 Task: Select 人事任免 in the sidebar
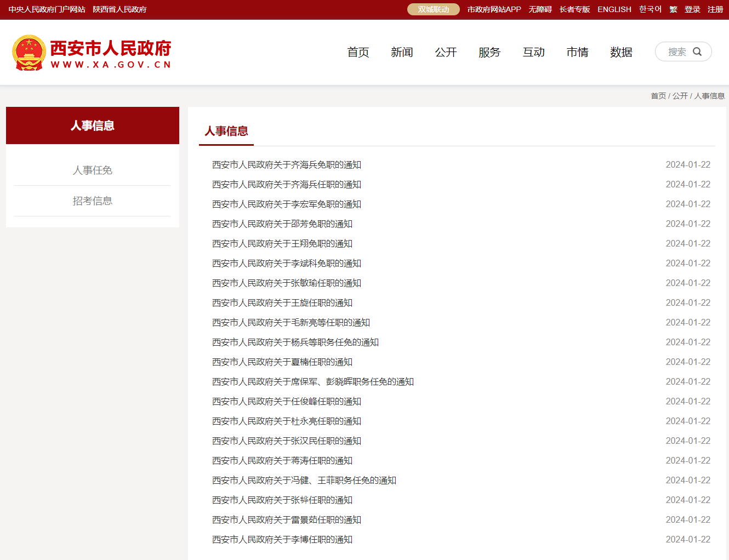pyautogui.click(x=93, y=170)
